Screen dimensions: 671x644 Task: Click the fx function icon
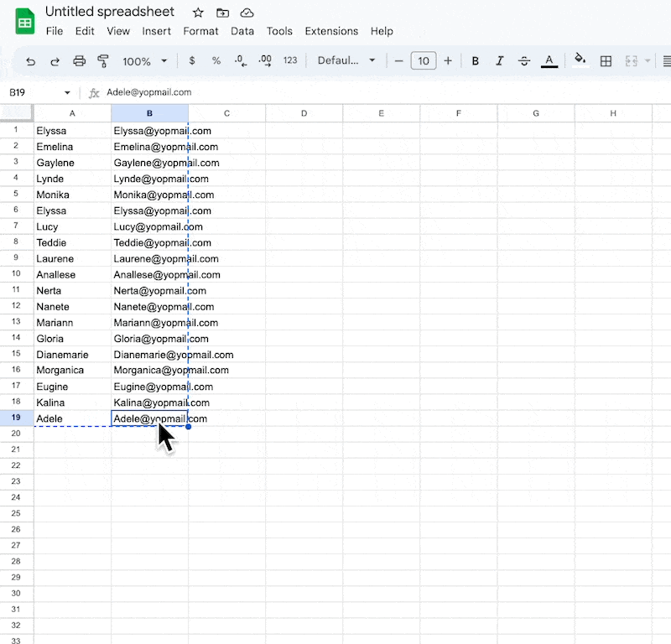(x=94, y=93)
